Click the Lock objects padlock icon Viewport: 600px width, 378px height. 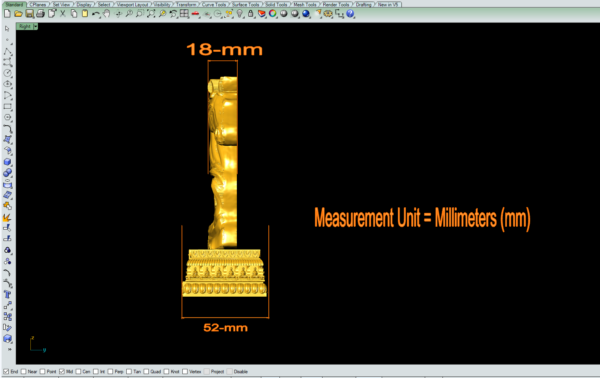[x=250, y=14]
